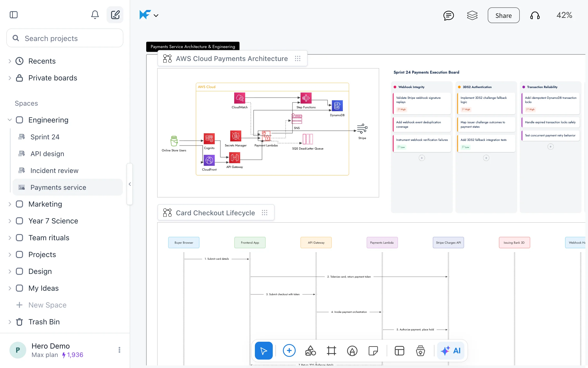Collapse the sidebar with the edge arrow
Screen dimensions: 588x368
[130, 184]
